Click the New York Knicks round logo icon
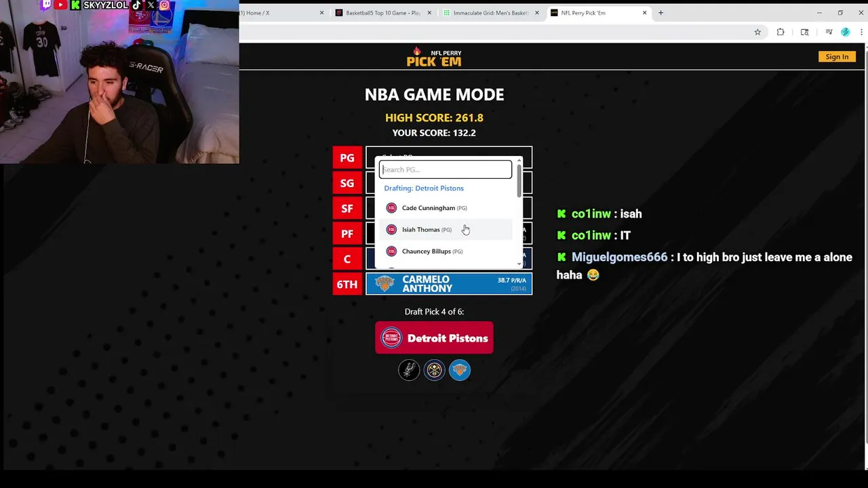 460,370
